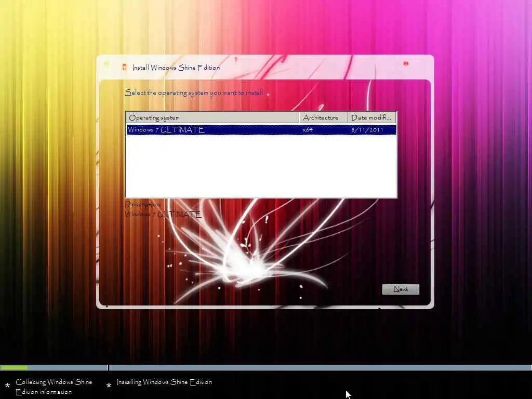
Task: Click the Date modified column header
Action: coord(371,117)
